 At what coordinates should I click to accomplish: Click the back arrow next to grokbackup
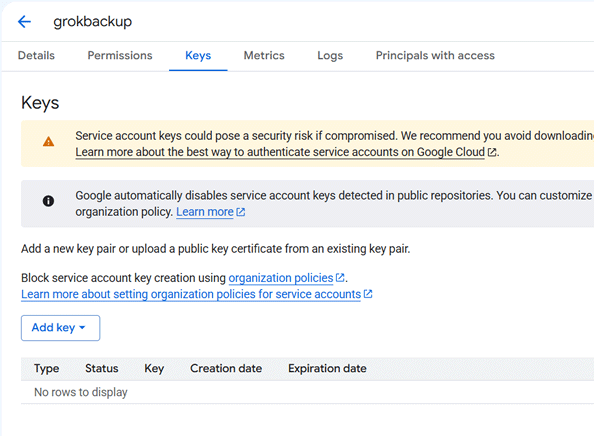click(x=24, y=22)
